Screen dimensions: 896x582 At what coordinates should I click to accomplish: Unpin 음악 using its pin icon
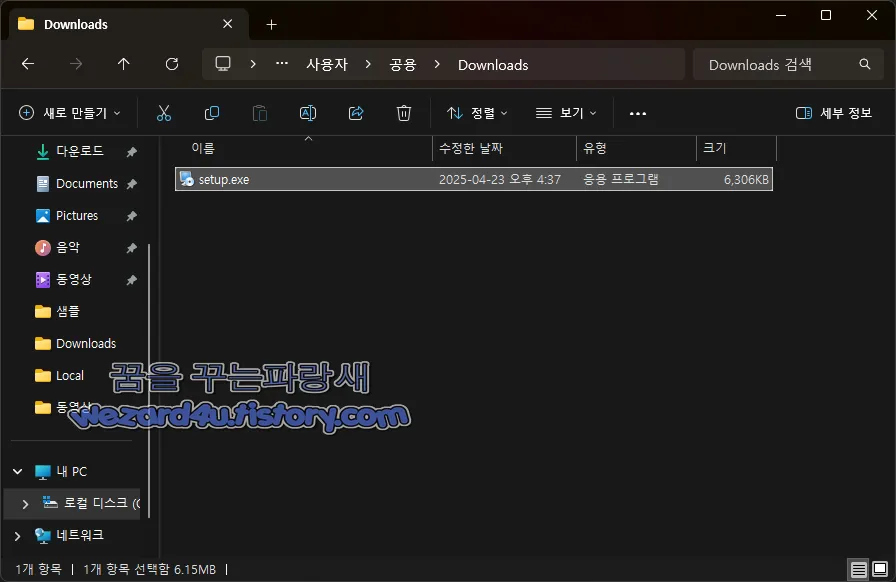tap(131, 248)
